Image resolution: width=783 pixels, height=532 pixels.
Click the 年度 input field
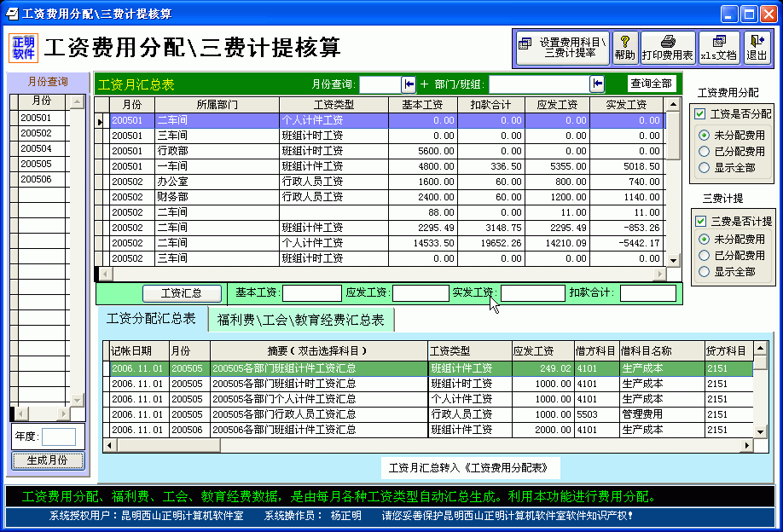click(x=58, y=437)
